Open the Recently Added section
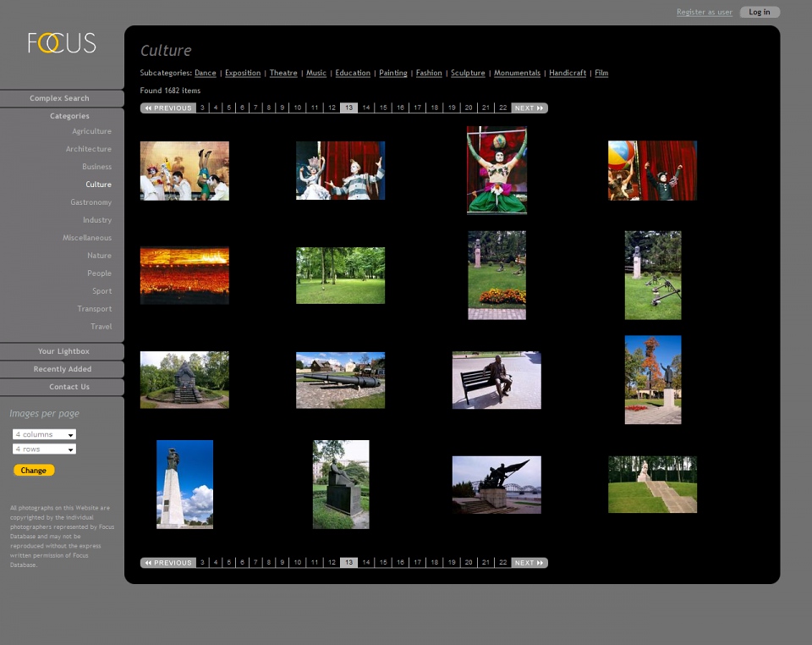Viewport: 812px width, 645px height. click(x=63, y=369)
